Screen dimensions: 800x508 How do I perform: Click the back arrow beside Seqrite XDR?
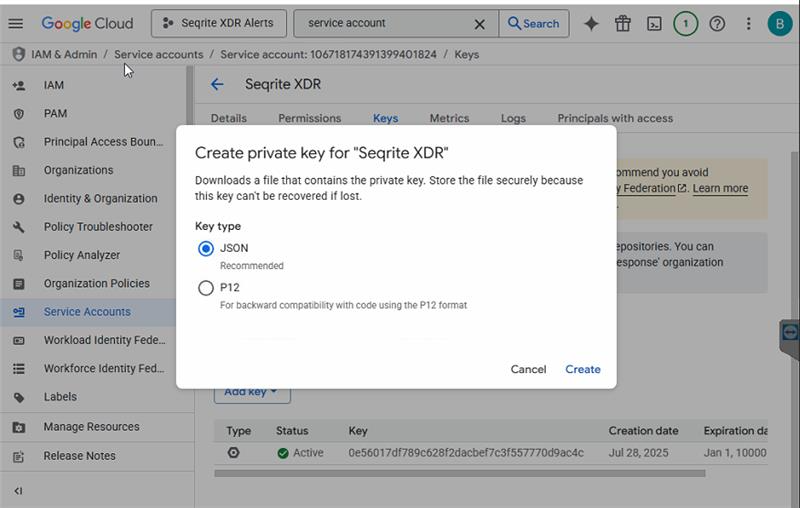point(217,85)
